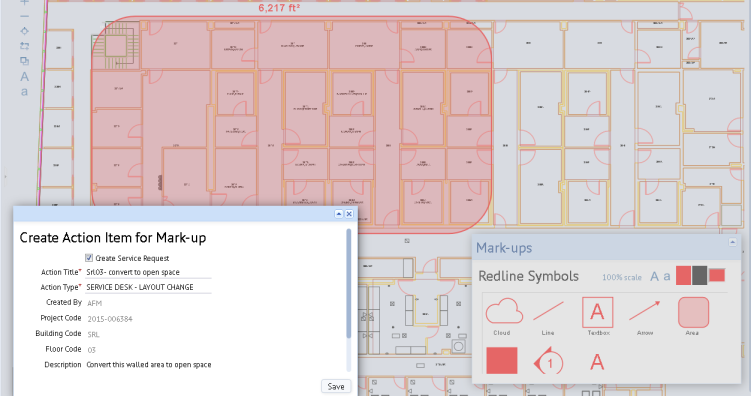Open the Action Type field
Viewport: 752px width, 396px height.
point(148,287)
